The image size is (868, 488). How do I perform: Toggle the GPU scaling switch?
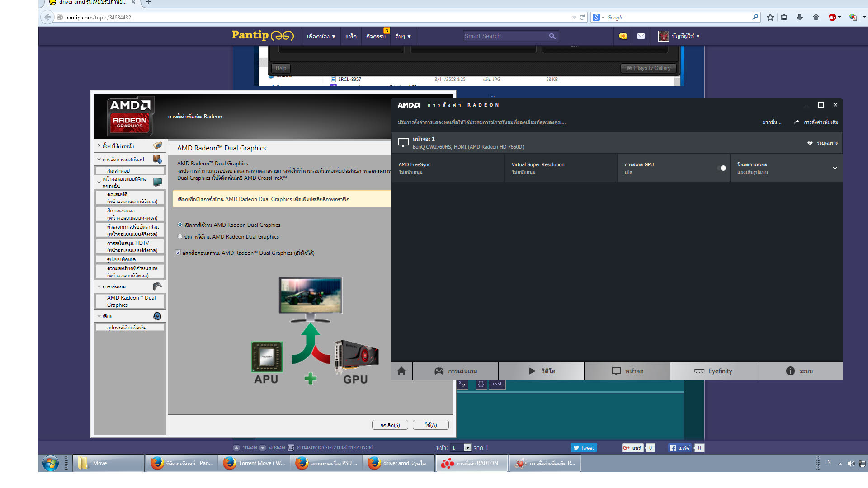coord(722,168)
